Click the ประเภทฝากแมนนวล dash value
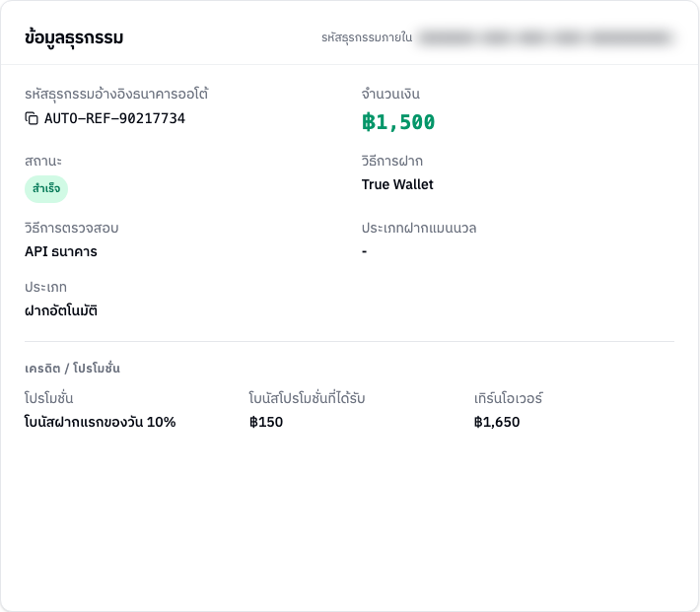This screenshot has width=700, height=612. [x=364, y=251]
